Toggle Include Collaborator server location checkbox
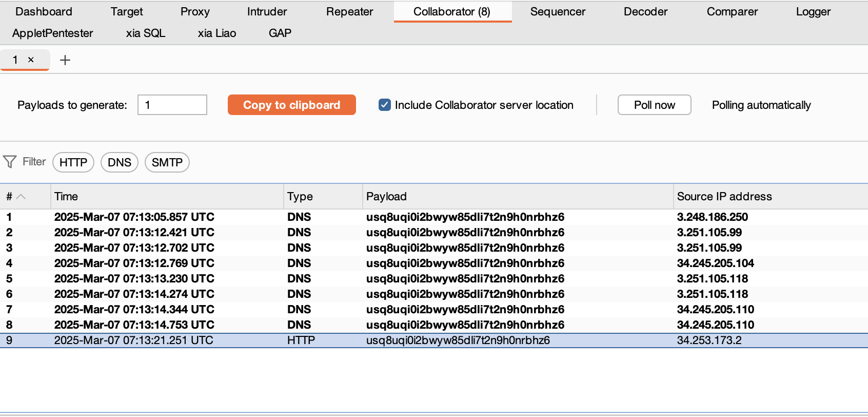 tap(384, 105)
